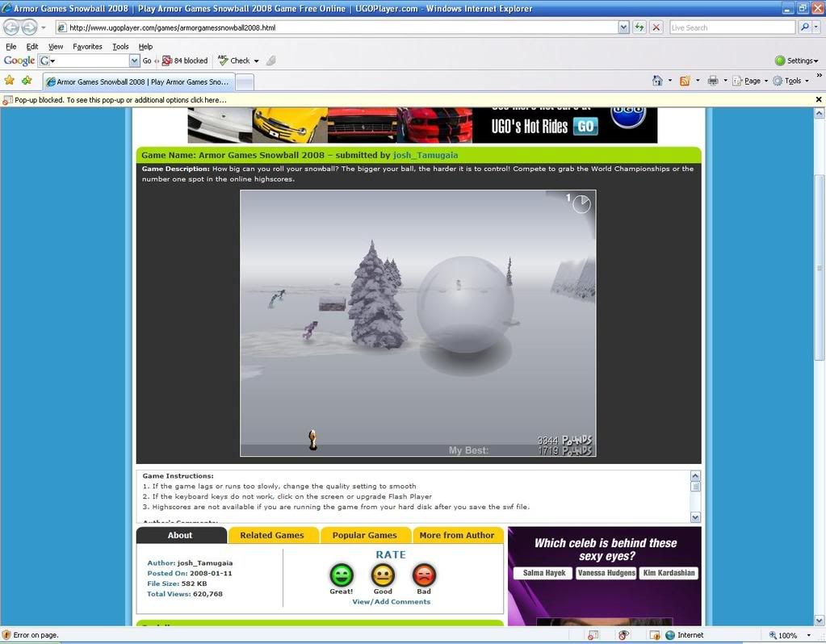
Task: Rate the game with green Great face
Action: point(342,575)
